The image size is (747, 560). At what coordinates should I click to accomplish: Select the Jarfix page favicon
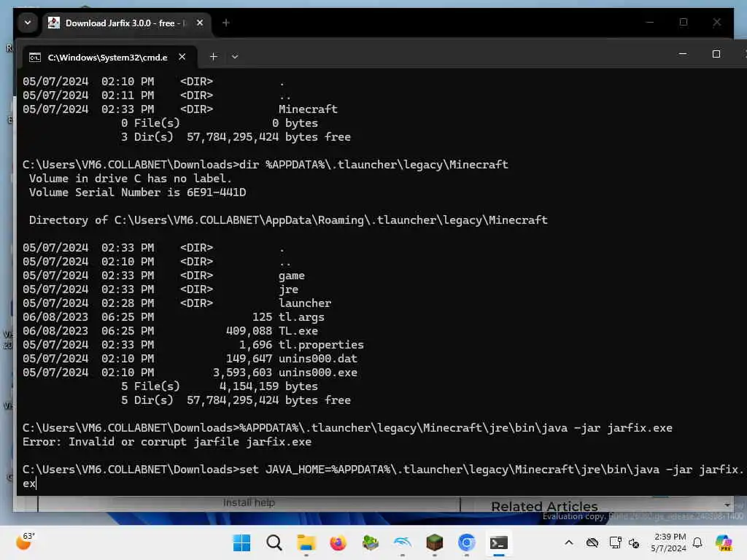54,23
